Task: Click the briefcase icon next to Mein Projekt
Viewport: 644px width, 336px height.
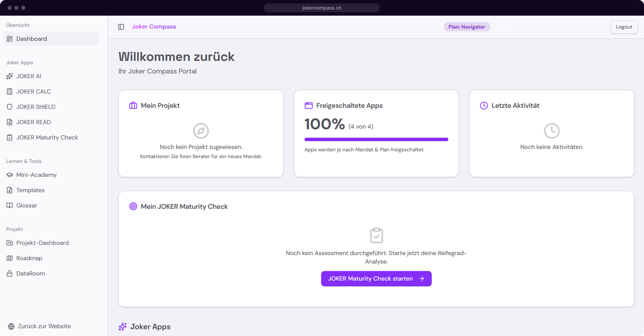Action: click(x=133, y=105)
